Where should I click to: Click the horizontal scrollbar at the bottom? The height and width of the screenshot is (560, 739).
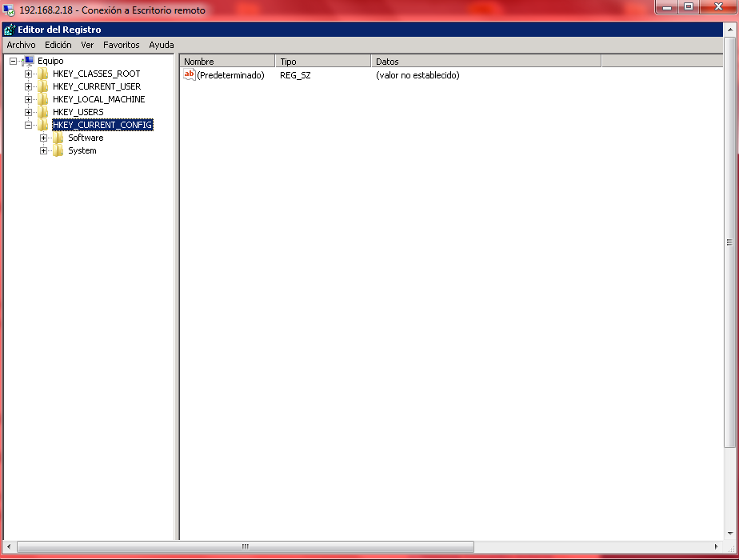[x=246, y=546]
